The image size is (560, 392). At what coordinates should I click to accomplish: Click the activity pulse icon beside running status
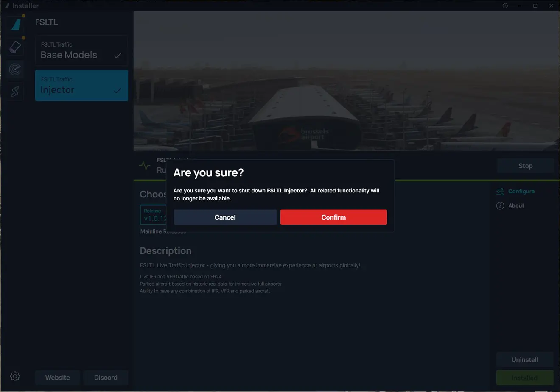pyautogui.click(x=145, y=166)
